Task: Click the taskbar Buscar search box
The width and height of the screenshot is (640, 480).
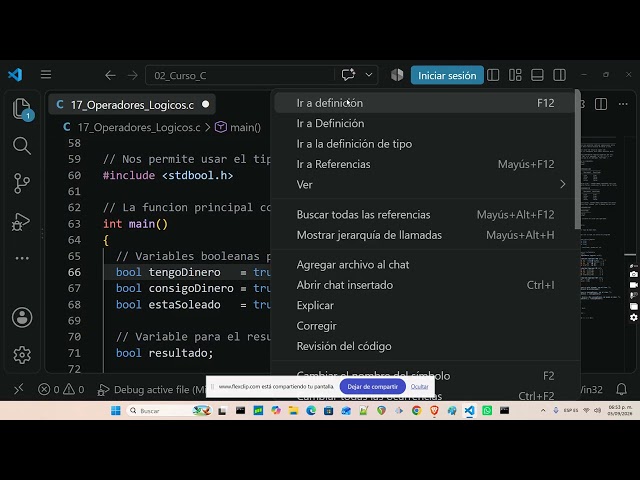Action: click(x=169, y=411)
